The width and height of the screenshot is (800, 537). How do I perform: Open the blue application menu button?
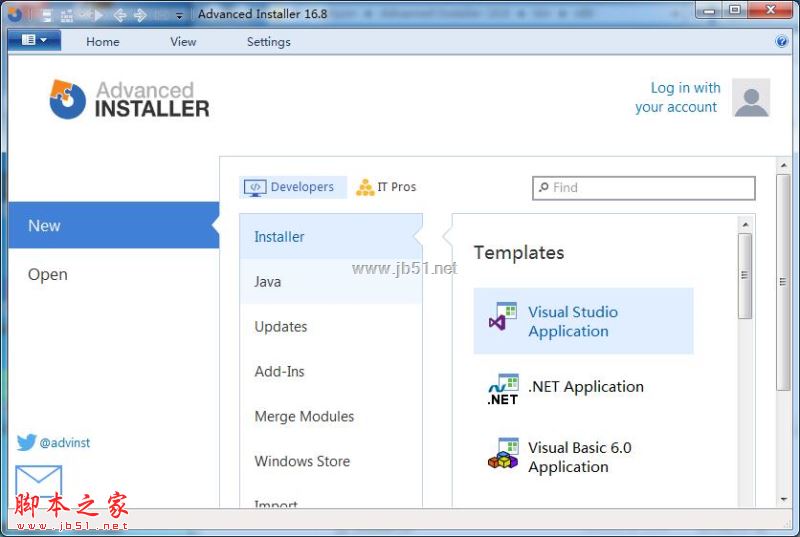point(34,40)
